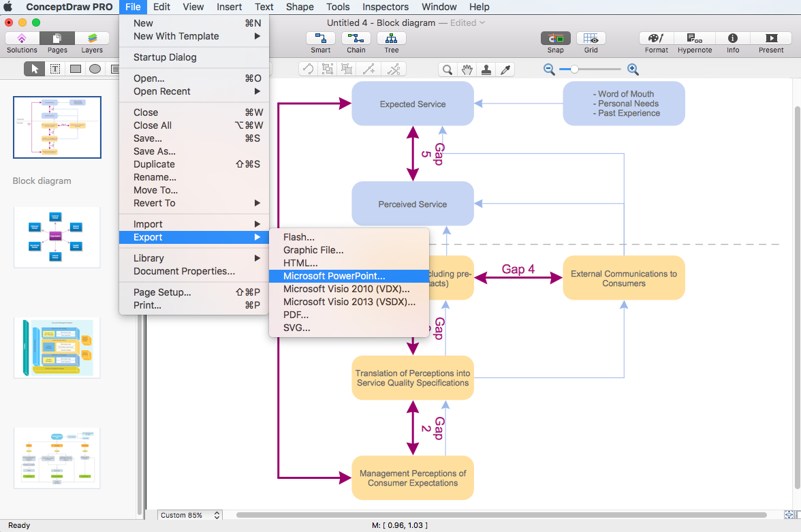Image resolution: width=801 pixels, height=532 pixels.
Task: Expand the Library submenu
Action: [194, 258]
